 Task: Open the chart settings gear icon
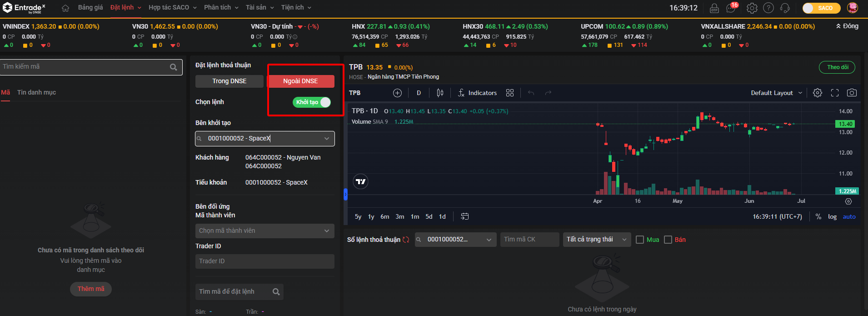[817, 93]
